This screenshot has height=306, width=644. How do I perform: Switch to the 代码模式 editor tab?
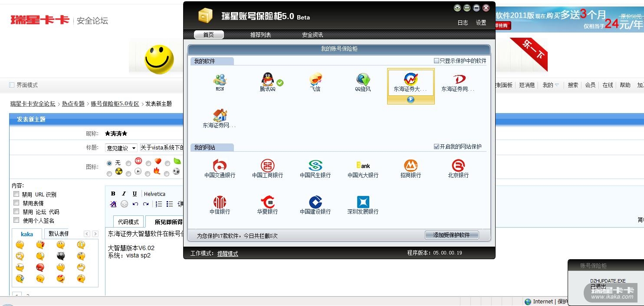pyautogui.click(x=128, y=221)
